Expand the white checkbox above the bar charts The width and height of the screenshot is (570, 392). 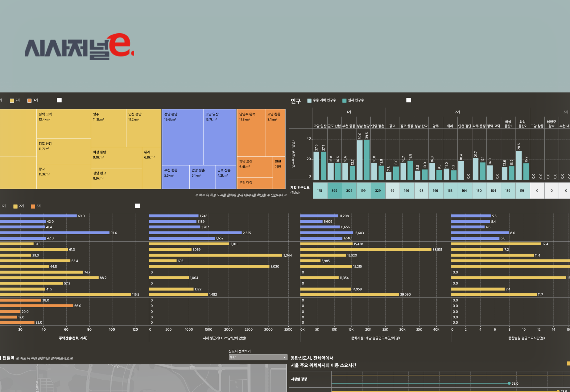137,206
